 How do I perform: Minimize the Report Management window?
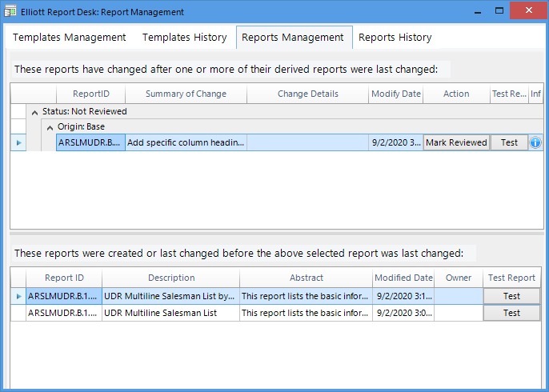pos(478,11)
